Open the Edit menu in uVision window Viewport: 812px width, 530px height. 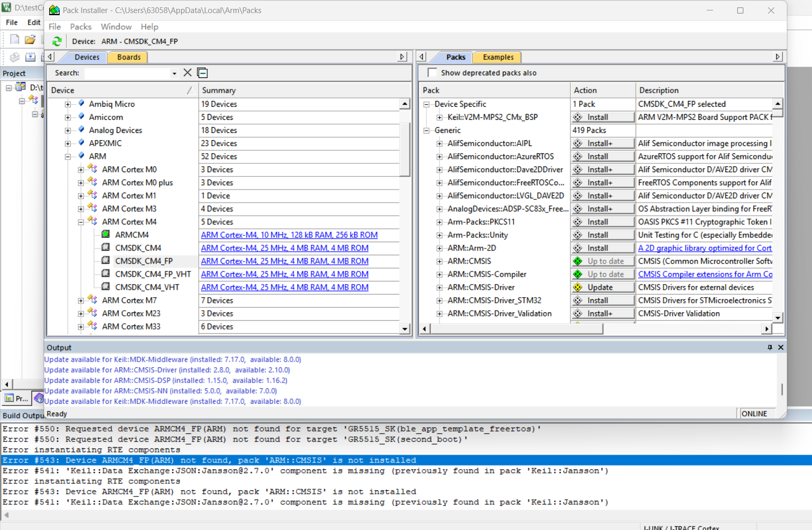34,22
